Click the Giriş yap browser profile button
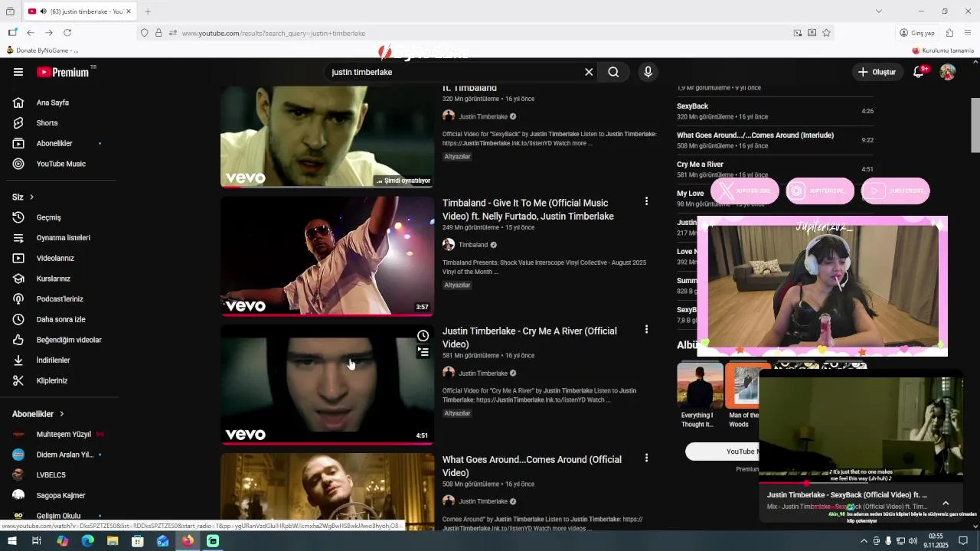 [x=917, y=33]
